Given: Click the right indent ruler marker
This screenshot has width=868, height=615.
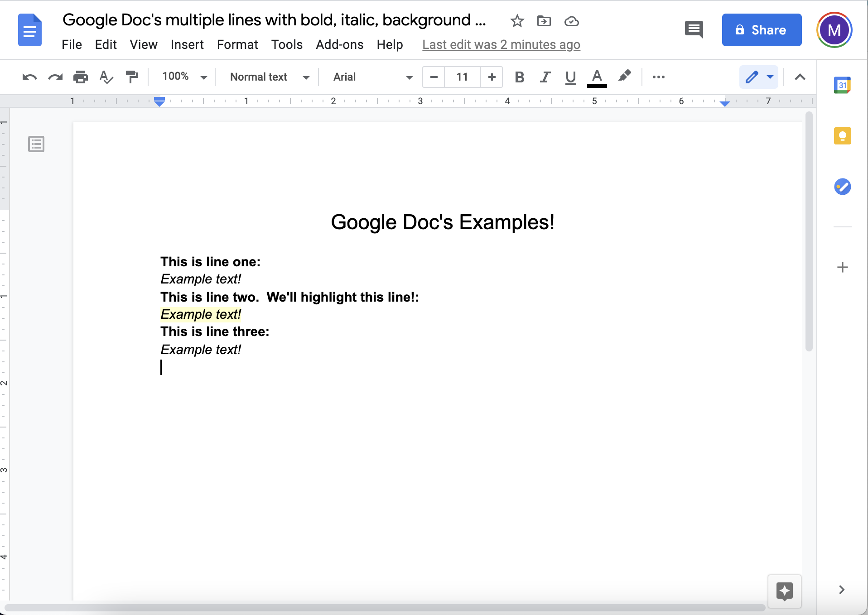Looking at the screenshot, I should coord(725,104).
